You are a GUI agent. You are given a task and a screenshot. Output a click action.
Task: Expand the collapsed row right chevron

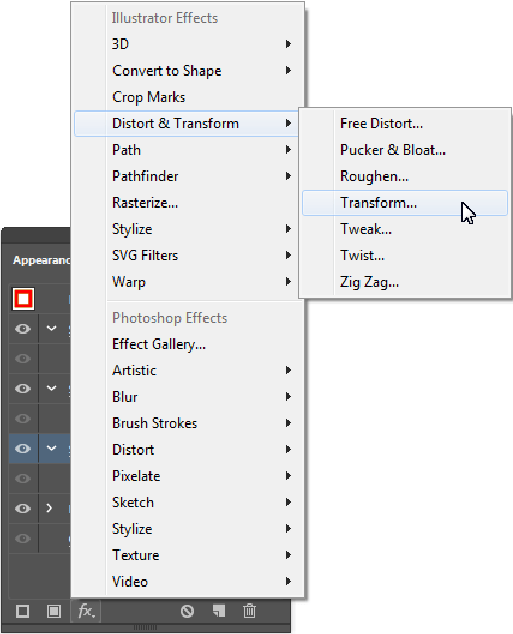[x=49, y=508]
